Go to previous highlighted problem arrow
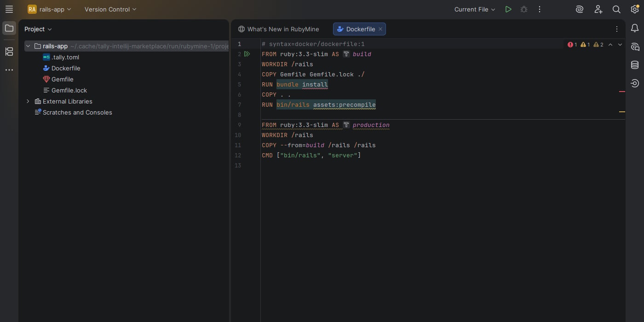 pyautogui.click(x=610, y=45)
